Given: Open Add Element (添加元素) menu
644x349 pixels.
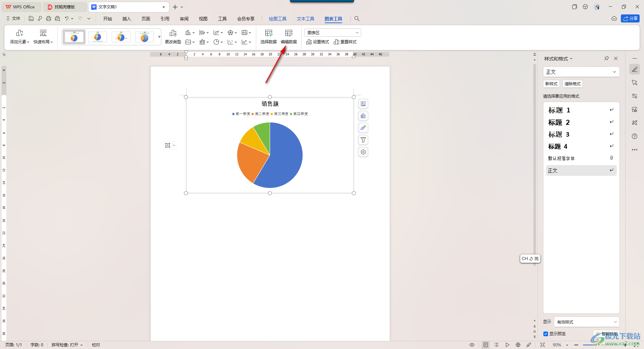Looking at the screenshot, I should tap(19, 37).
